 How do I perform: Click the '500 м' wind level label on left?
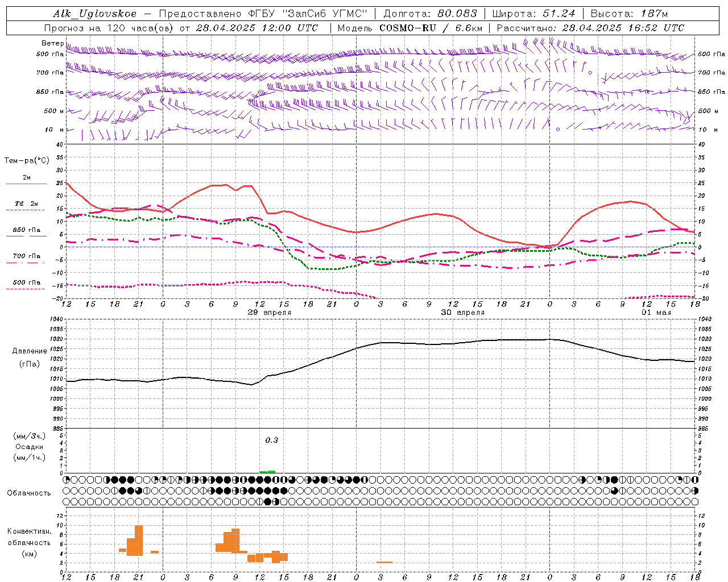[x=54, y=111]
